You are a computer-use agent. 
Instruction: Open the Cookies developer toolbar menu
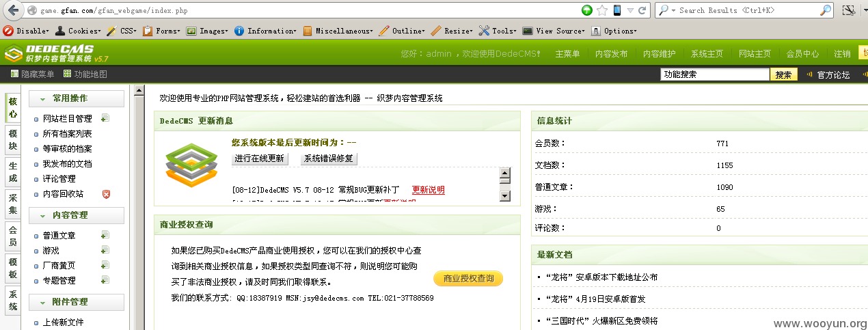[x=78, y=31]
